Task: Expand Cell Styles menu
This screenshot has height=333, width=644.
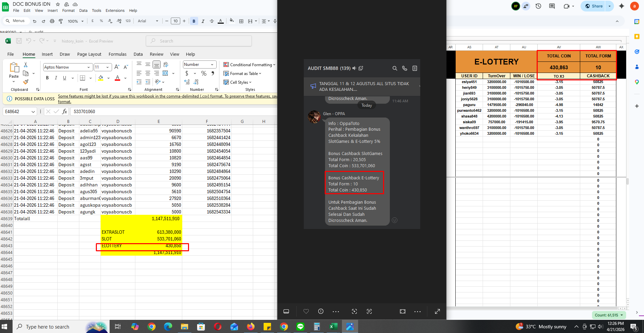Action: click(238, 82)
